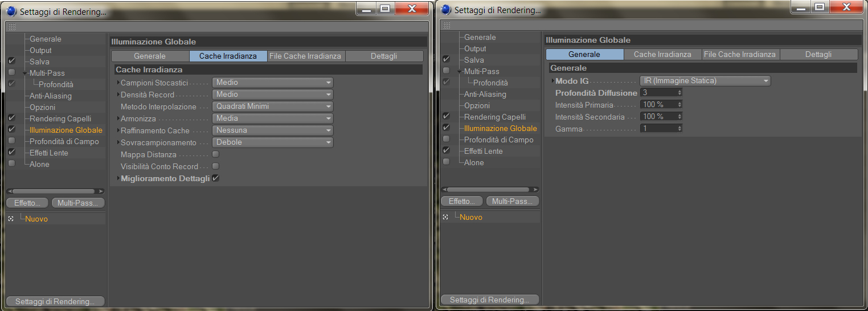The image size is (868, 311).
Task: Click horizontal scrollbar in left window sidebar
Action: pyautogui.click(x=55, y=191)
